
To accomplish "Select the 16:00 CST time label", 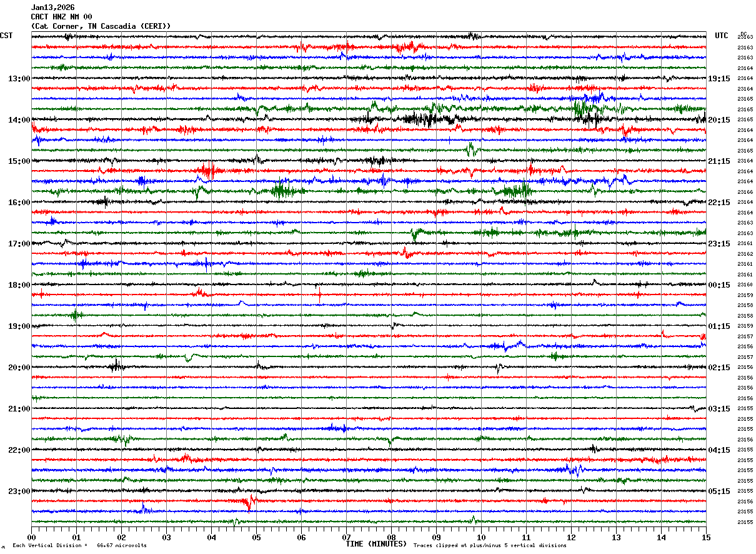I will pos(19,203).
